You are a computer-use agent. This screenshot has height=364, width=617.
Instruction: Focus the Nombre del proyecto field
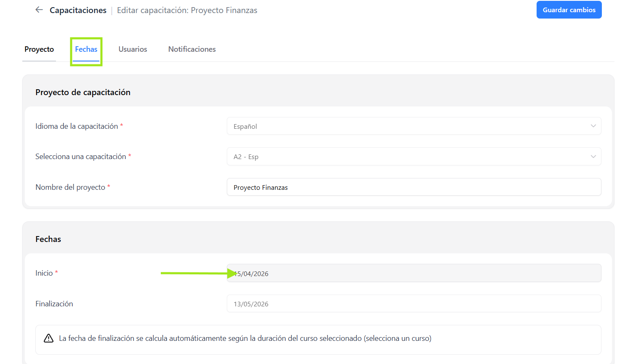414,187
